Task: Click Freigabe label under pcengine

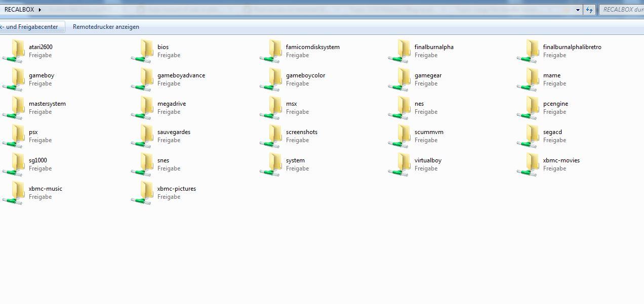Action: pos(554,112)
